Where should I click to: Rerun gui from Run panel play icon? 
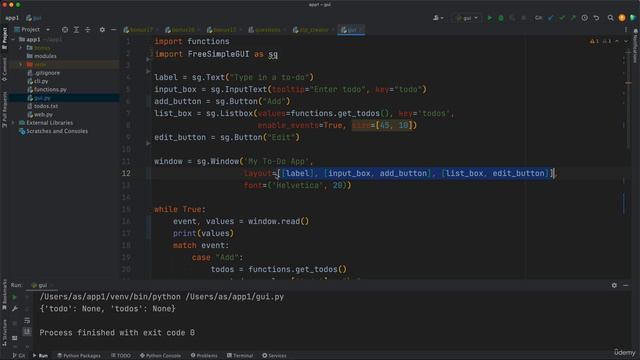coord(15,297)
